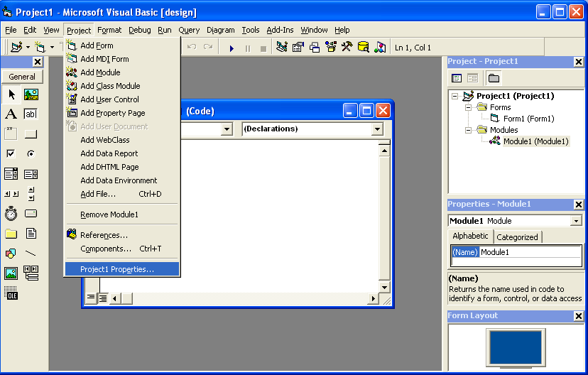Select the Pointer tool in toolbox
Screen dimensions: 588x375
(11, 94)
